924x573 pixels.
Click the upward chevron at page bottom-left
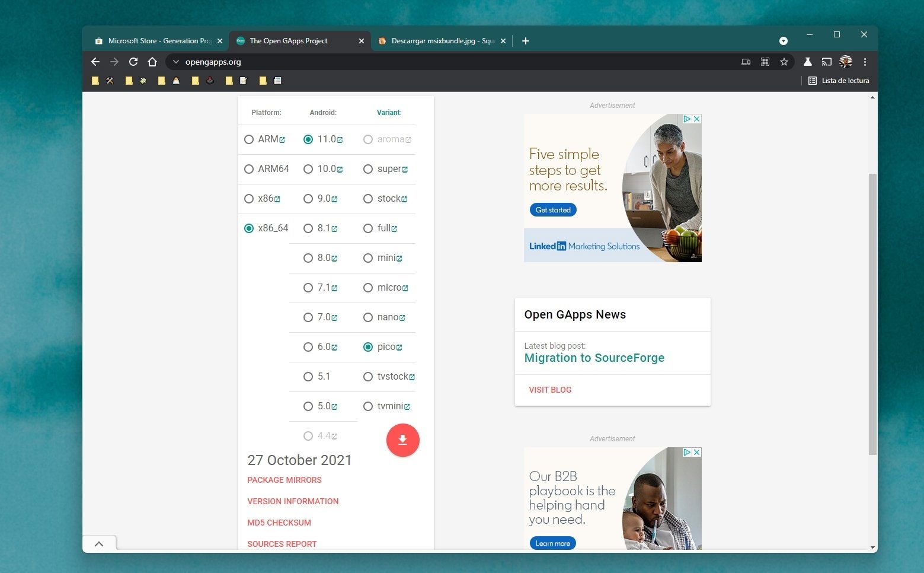point(99,543)
